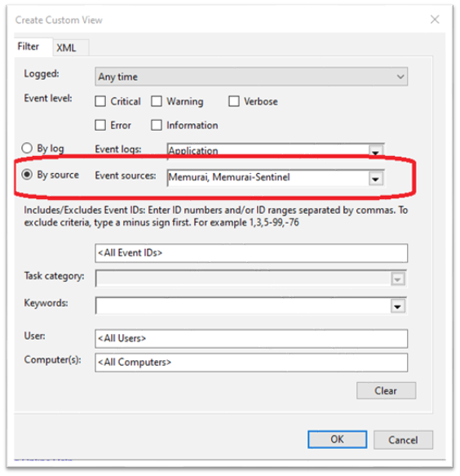Close the Create Custom View dialog
This screenshot has height=476, width=460.
click(435, 20)
